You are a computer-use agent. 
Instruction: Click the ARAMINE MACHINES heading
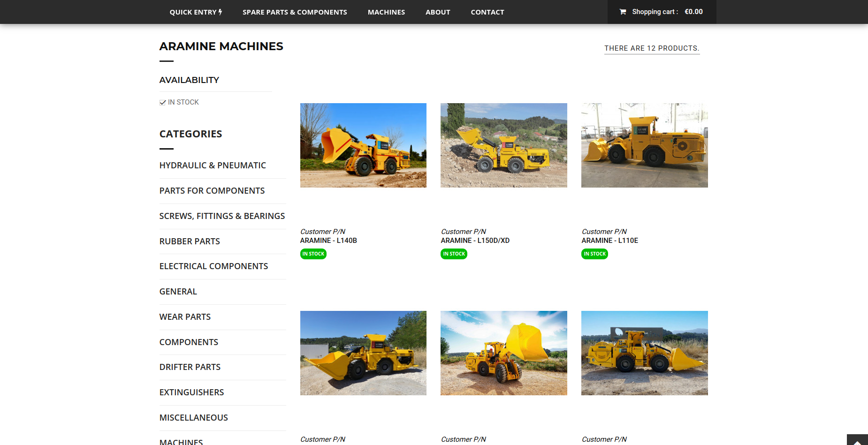[x=221, y=46]
